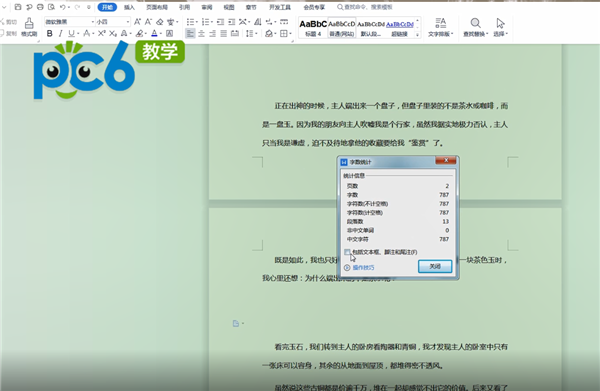Click the character border icon
600x391 pixels.
pyautogui.click(x=170, y=34)
